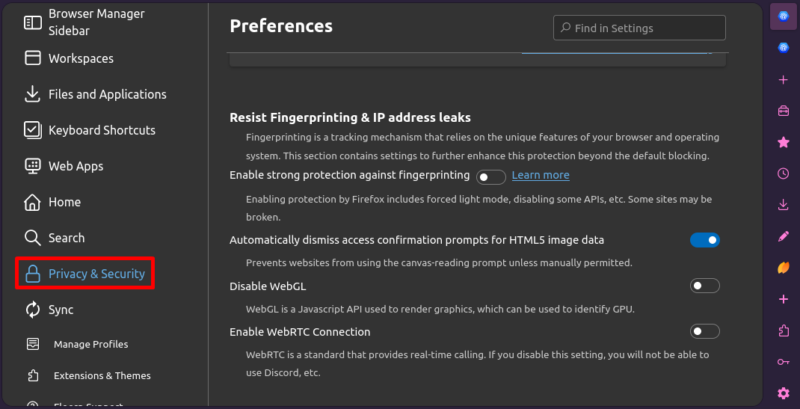
Task: Click the Find in Settings search field
Action: [x=640, y=27]
